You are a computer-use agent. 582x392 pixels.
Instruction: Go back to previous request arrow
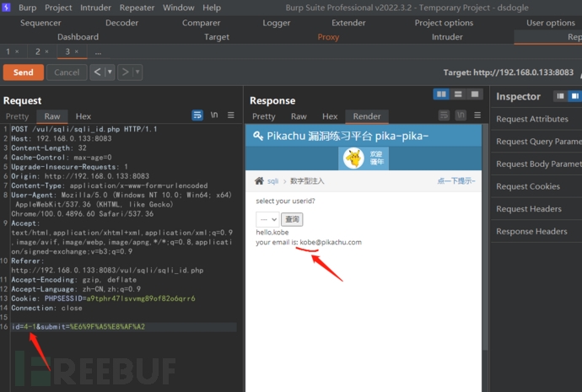[x=97, y=72]
